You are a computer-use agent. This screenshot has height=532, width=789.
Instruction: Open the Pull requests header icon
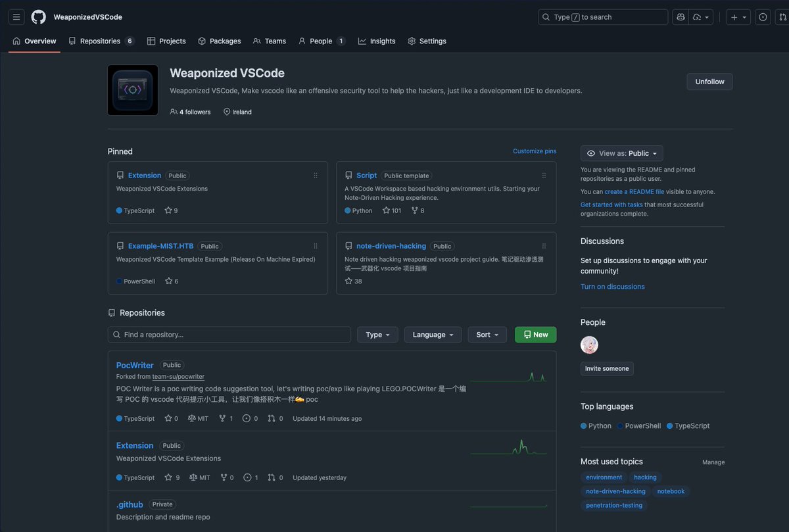784,17
